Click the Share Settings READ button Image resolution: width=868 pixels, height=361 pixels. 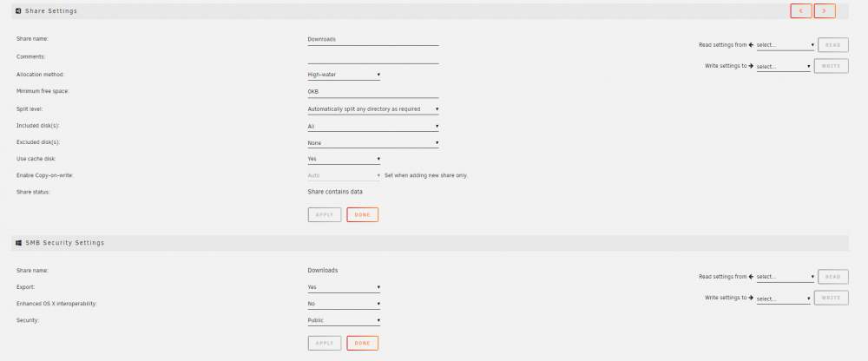pyautogui.click(x=832, y=45)
